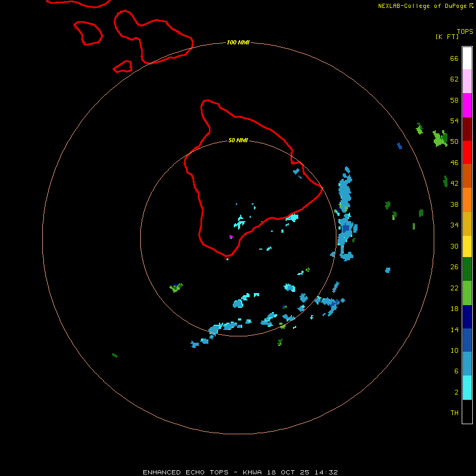Screen dimensions: 476x476
Task: Click the KHWA station identifier in the footer
Action: (252, 472)
